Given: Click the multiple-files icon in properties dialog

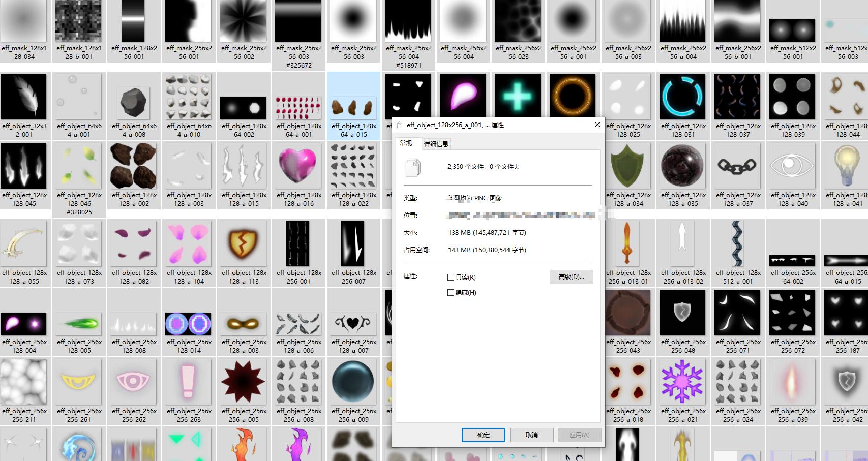Looking at the screenshot, I should [x=413, y=167].
